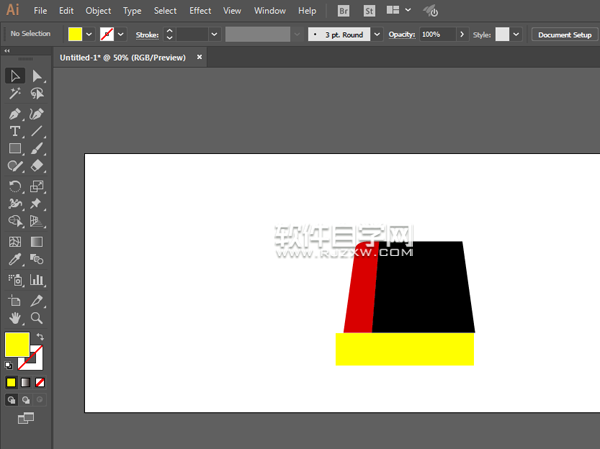The image size is (600, 449).
Task: Expand the 3 pt. Round brush dropdown
Action: [377, 34]
